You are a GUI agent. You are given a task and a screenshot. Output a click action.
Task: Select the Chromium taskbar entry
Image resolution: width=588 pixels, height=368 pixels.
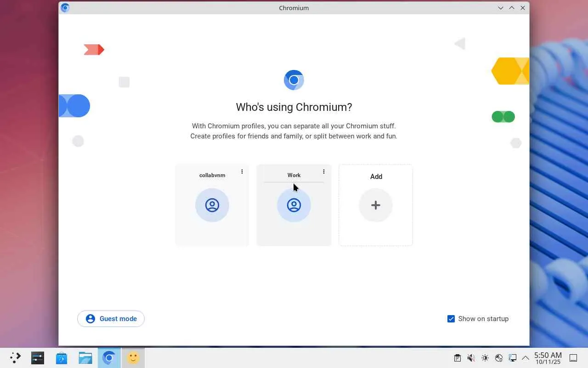(109, 358)
